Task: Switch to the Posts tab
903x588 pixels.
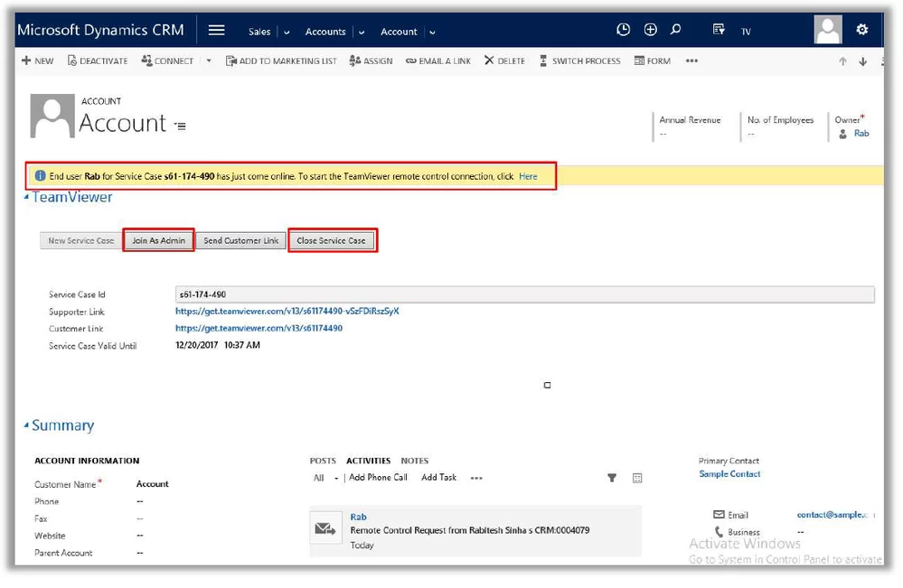Action: pyautogui.click(x=323, y=461)
